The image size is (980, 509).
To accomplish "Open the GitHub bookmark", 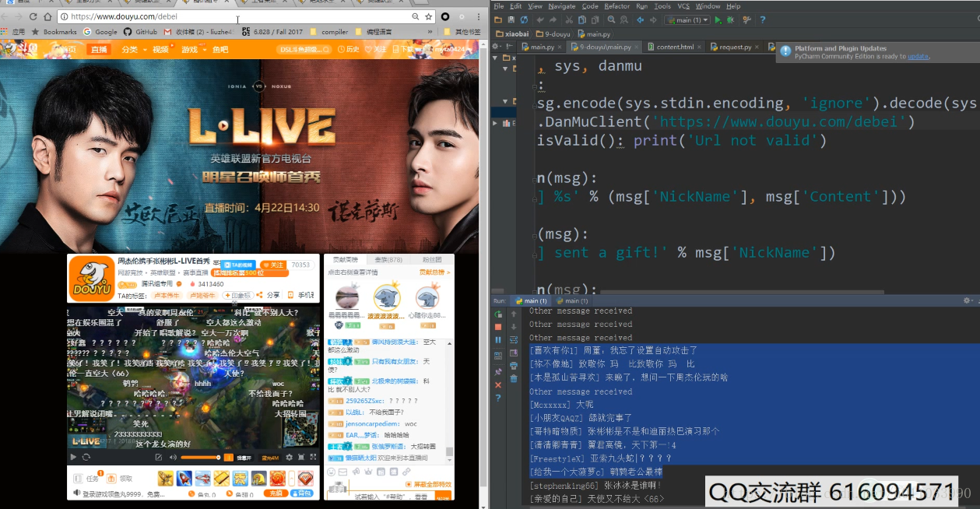I will [x=140, y=32].
